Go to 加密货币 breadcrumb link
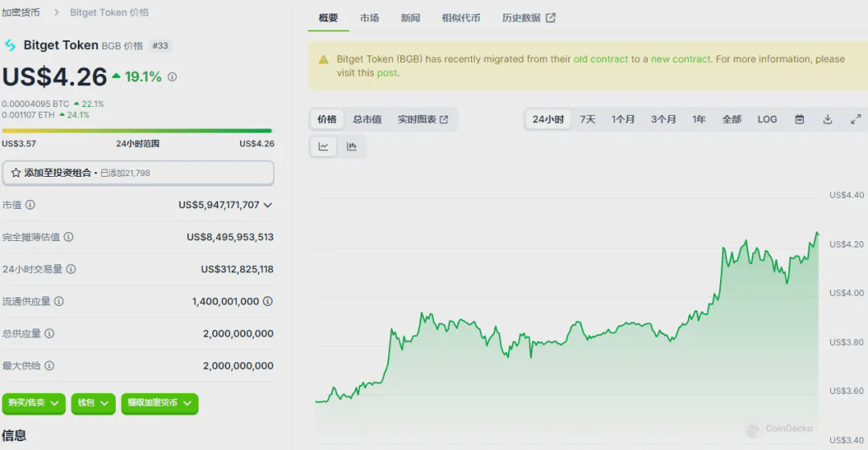Viewport: 868px width, 450px height. 21,12
